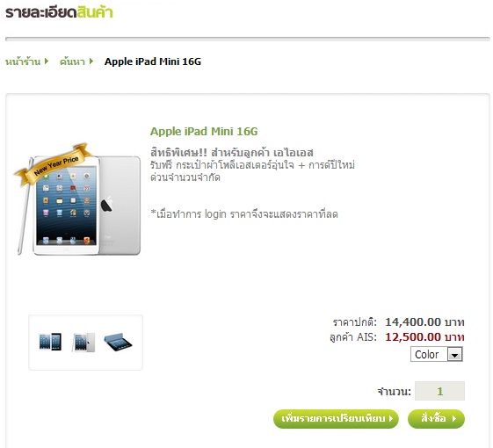Click the Apple iPad Mini 16G breadcrumb text
493x448 pixels.
click(x=153, y=61)
